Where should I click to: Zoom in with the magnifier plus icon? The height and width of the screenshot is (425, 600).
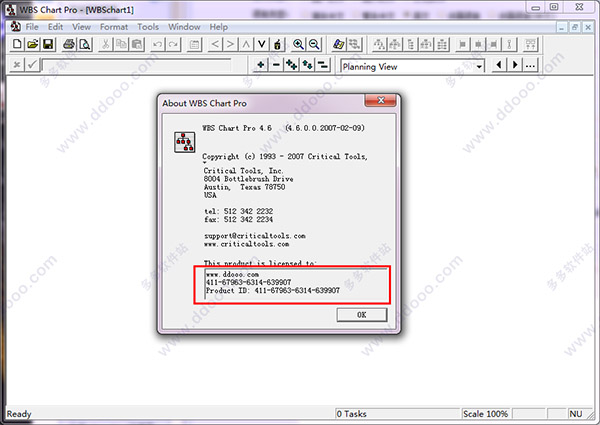(298, 44)
